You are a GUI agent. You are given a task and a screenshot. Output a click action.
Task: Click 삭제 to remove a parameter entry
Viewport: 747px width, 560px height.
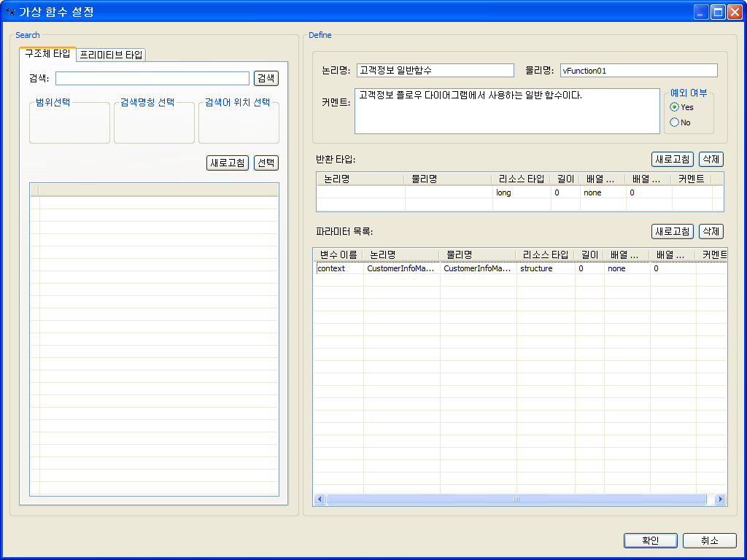tap(710, 231)
